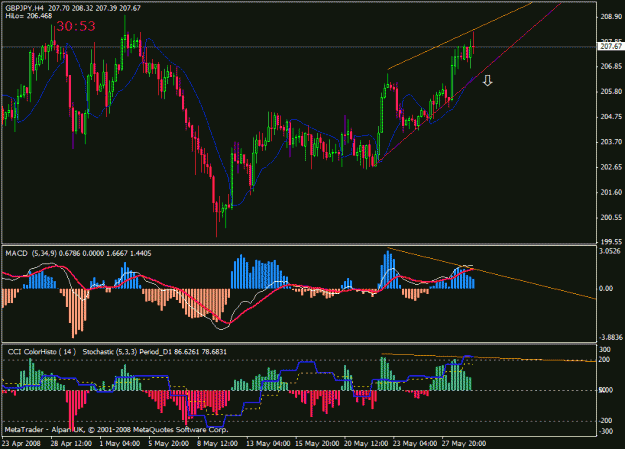The height and width of the screenshot is (449, 625).
Task: Click the highlighted 207.67 current price label
Action: point(611,47)
